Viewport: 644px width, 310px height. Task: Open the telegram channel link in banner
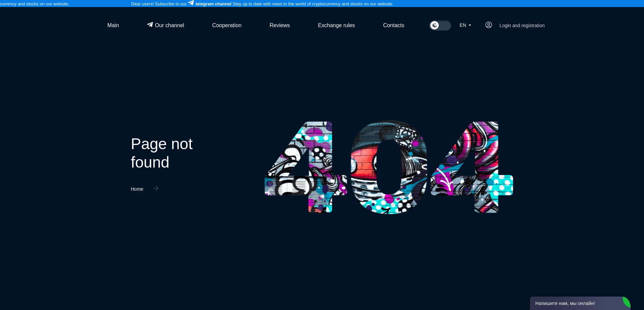[213, 4]
